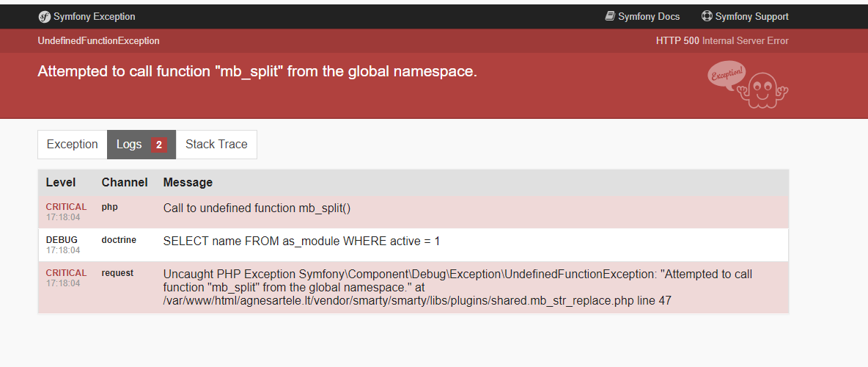This screenshot has height=367, width=868.
Task: Click the Symfony Exception header title
Action: (94, 17)
